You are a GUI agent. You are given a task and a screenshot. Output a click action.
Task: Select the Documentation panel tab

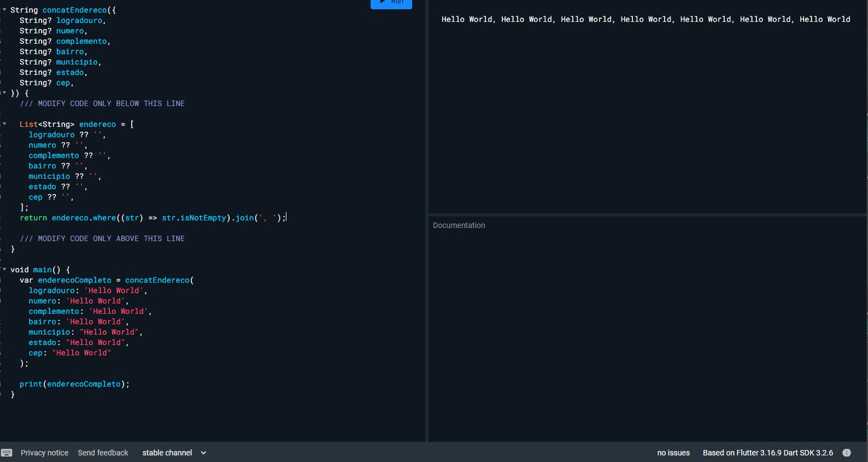pos(459,225)
